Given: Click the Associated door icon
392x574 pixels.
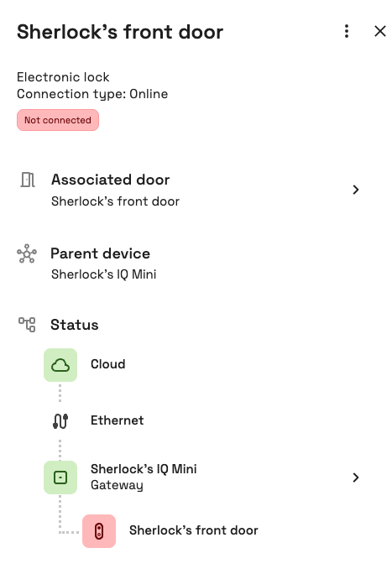Looking at the screenshot, I should (x=28, y=180).
